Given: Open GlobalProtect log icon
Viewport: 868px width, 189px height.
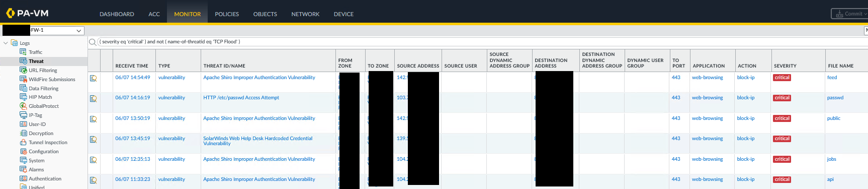Looking at the screenshot, I should point(23,106).
